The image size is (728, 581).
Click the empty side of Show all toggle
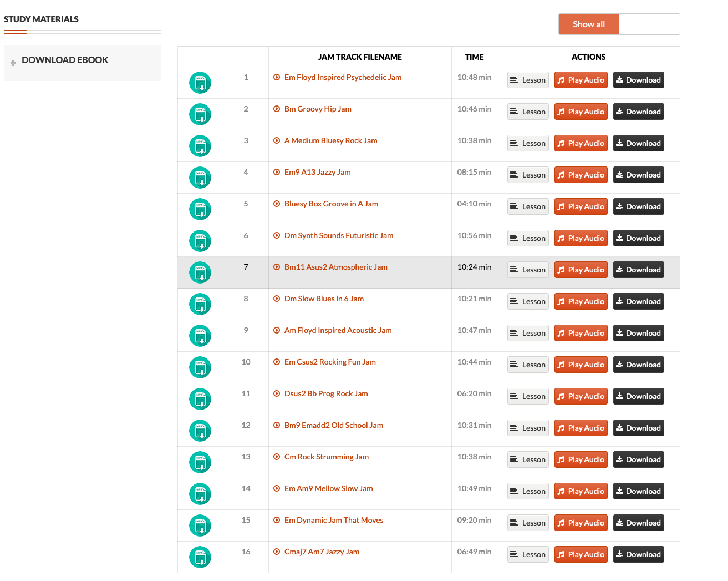[649, 24]
